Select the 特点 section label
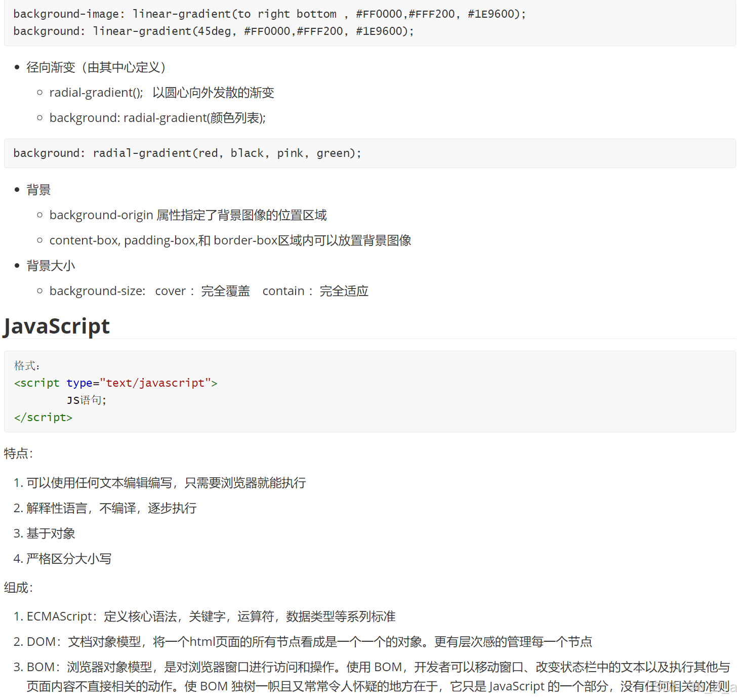The height and width of the screenshot is (700, 739). [x=18, y=454]
